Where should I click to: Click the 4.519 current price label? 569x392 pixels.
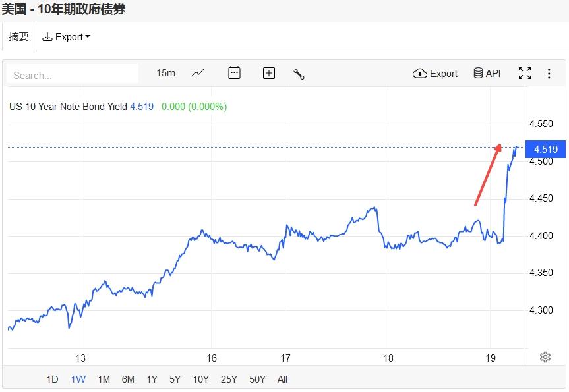546,150
